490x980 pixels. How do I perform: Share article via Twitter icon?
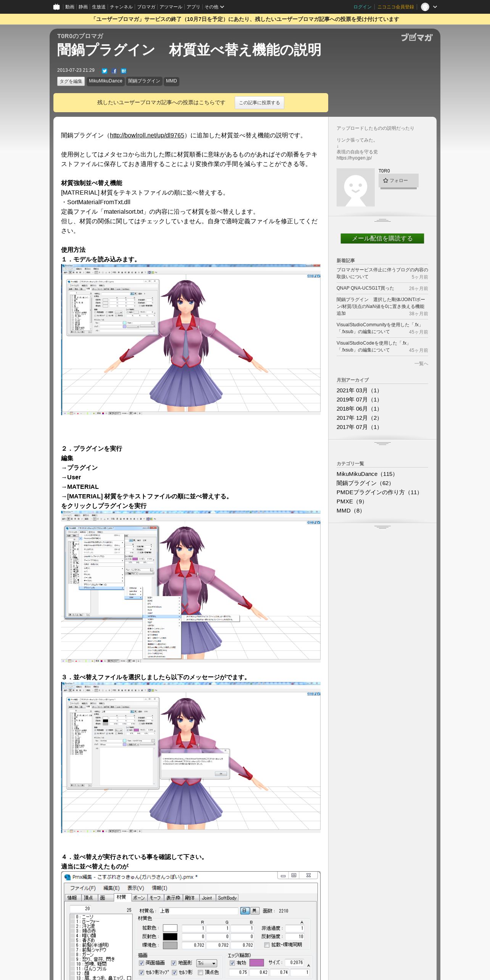click(x=105, y=71)
